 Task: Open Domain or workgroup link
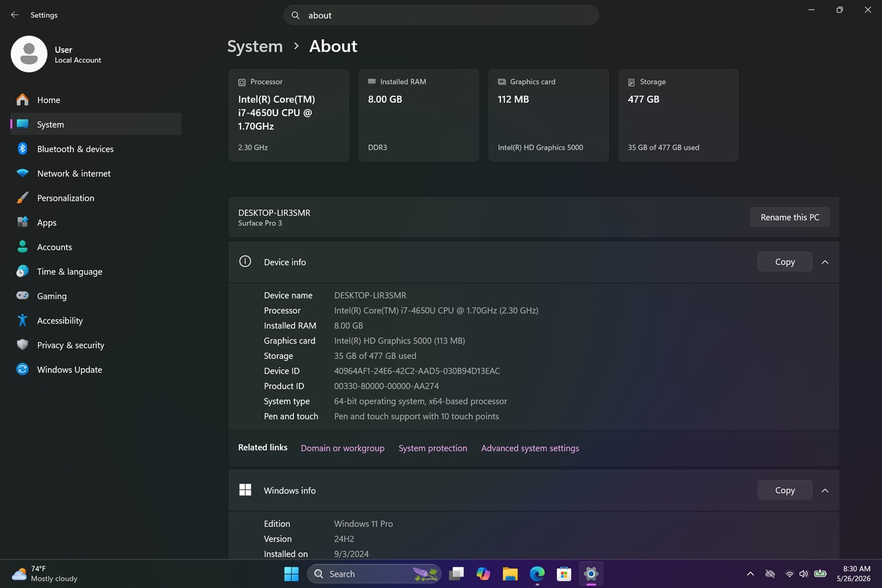tap(343, 448)
